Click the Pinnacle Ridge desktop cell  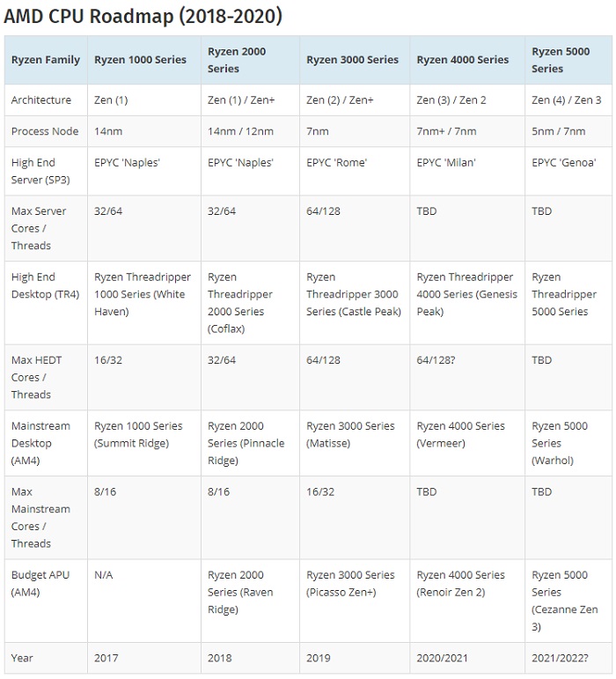click(246, 443)
